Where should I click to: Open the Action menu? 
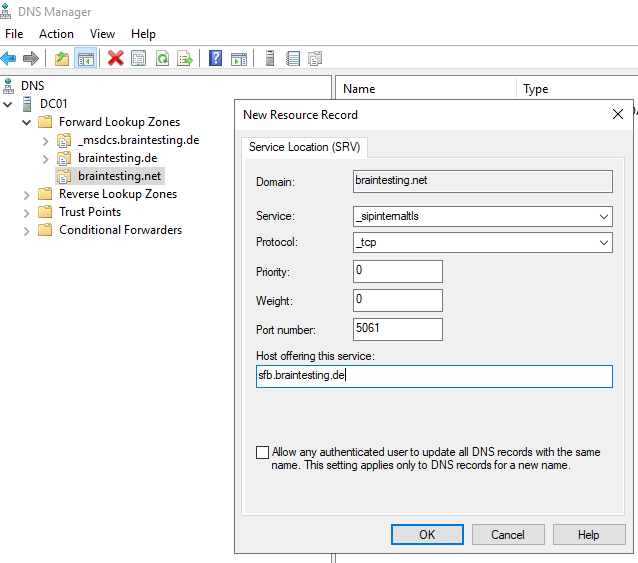click(x=56, y=34)
